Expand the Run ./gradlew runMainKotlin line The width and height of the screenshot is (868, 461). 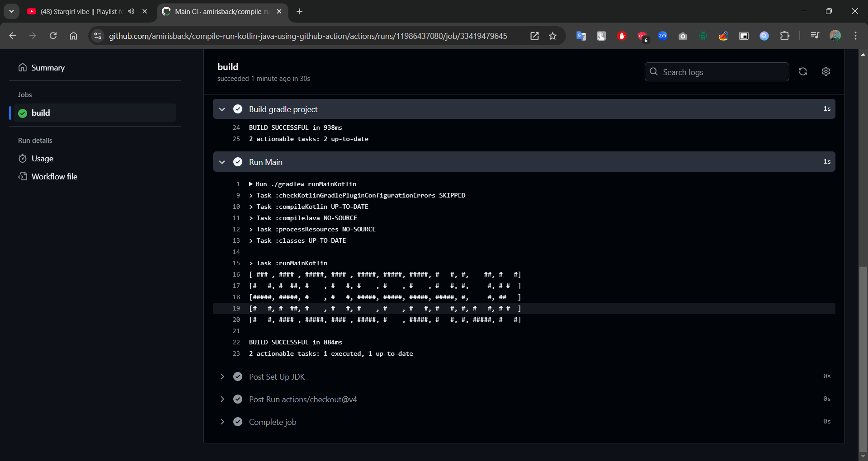point(251,184)
